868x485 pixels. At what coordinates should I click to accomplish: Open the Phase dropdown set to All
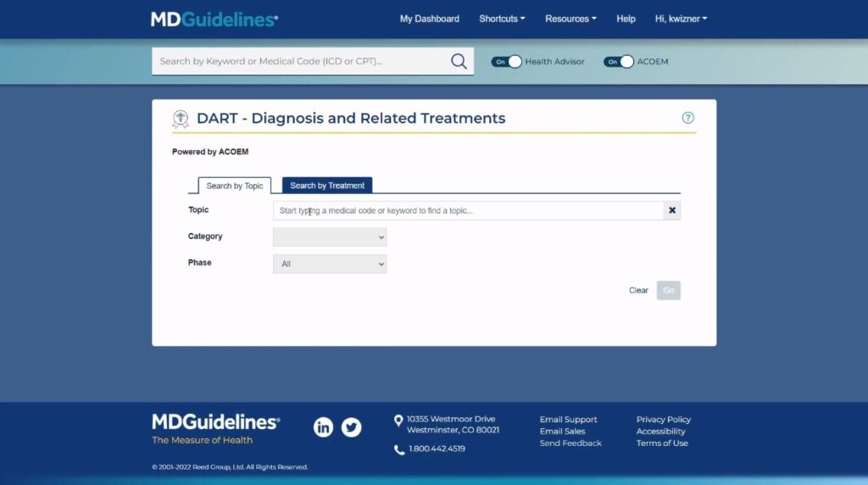tap(330, 264)
